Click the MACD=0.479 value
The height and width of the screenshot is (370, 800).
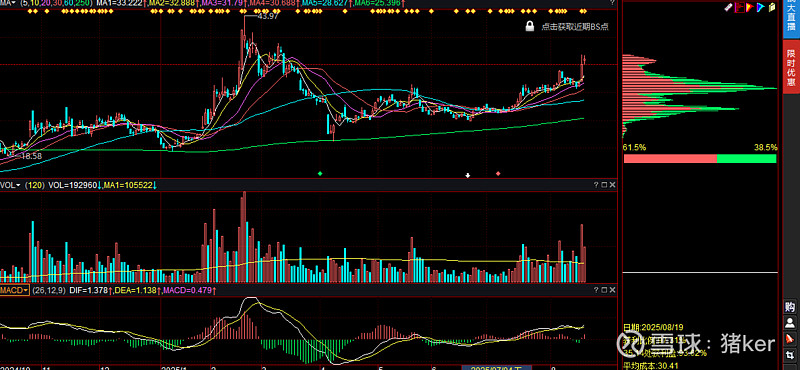point(189,290)
